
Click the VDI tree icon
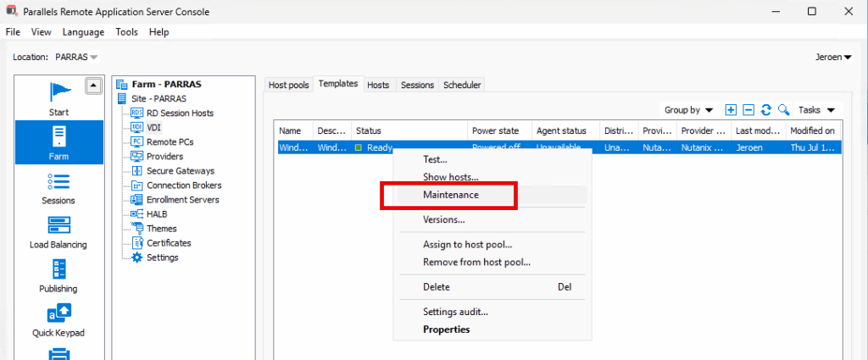click(x=137, y=127)
